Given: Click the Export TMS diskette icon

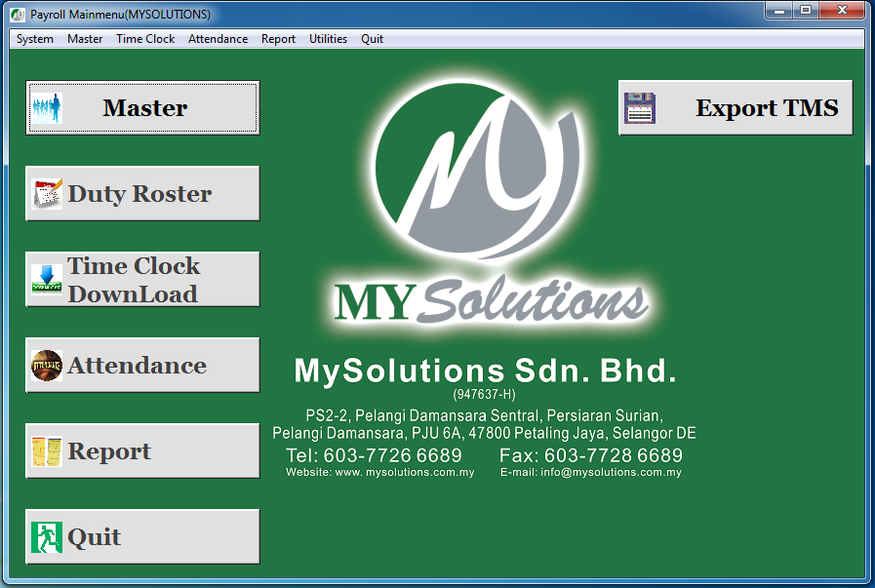Looking at the screenshot, I should 639,106.
